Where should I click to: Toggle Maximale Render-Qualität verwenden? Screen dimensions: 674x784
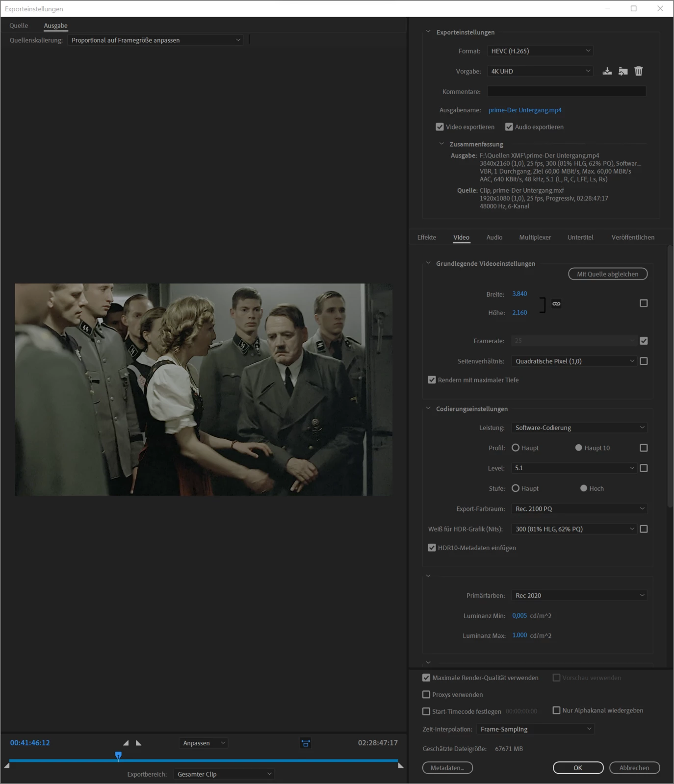point(426,678)
